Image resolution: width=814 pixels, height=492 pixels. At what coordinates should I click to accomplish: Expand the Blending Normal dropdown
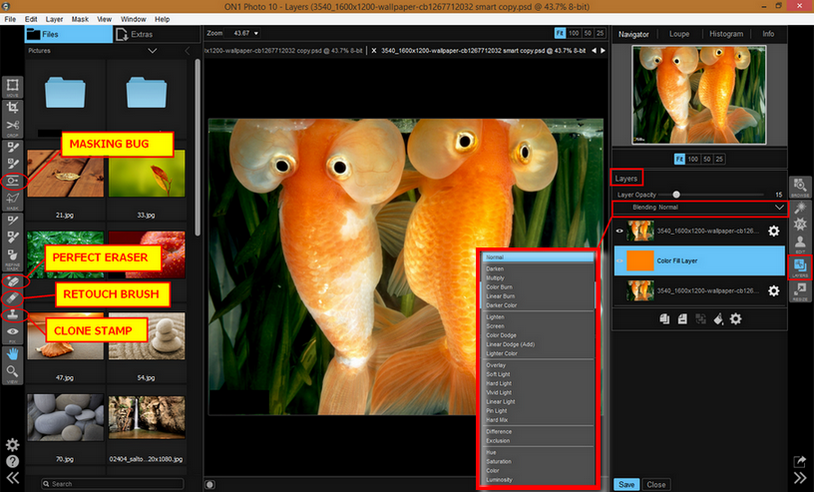tap(700, 208)
